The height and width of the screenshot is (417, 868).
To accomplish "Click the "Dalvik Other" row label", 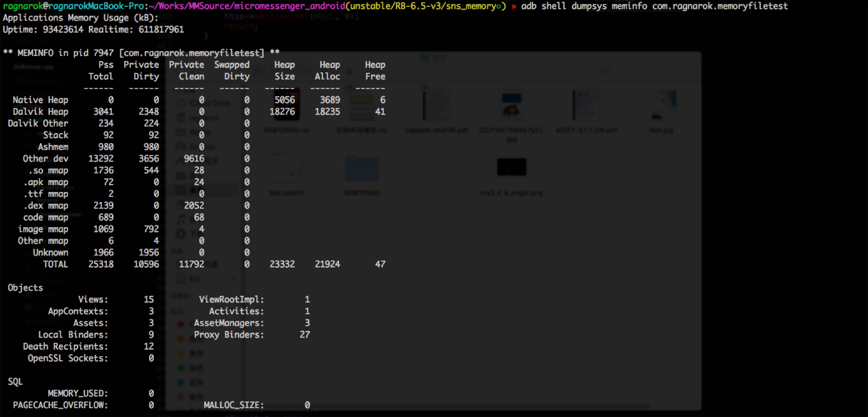I will click(x=38, y=123).
